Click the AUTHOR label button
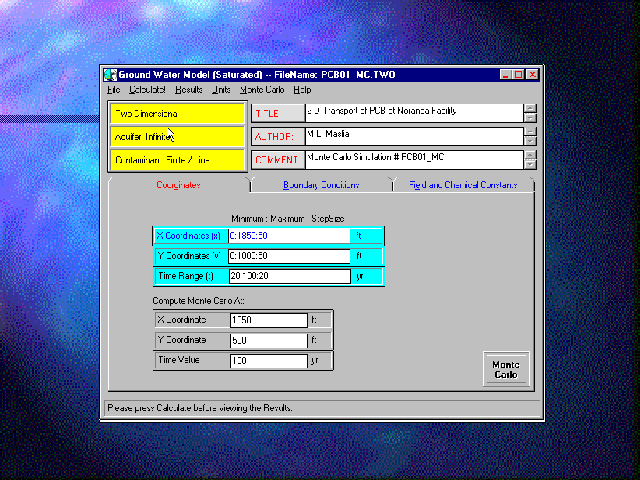The width and height of the screenshot is (640, 480). (x=278, y=137)
